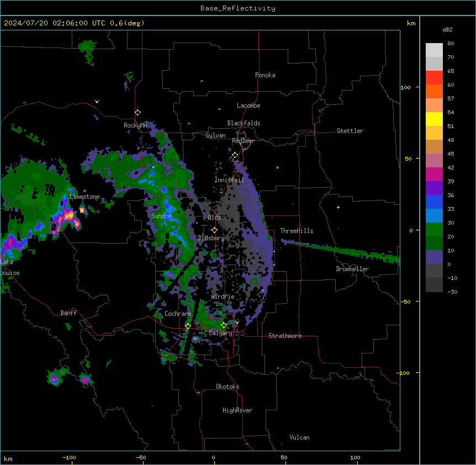Screen dimensions: 476x465
Task: Select the yellow diamond marker beside Cochrane
Action: (188, 326)
